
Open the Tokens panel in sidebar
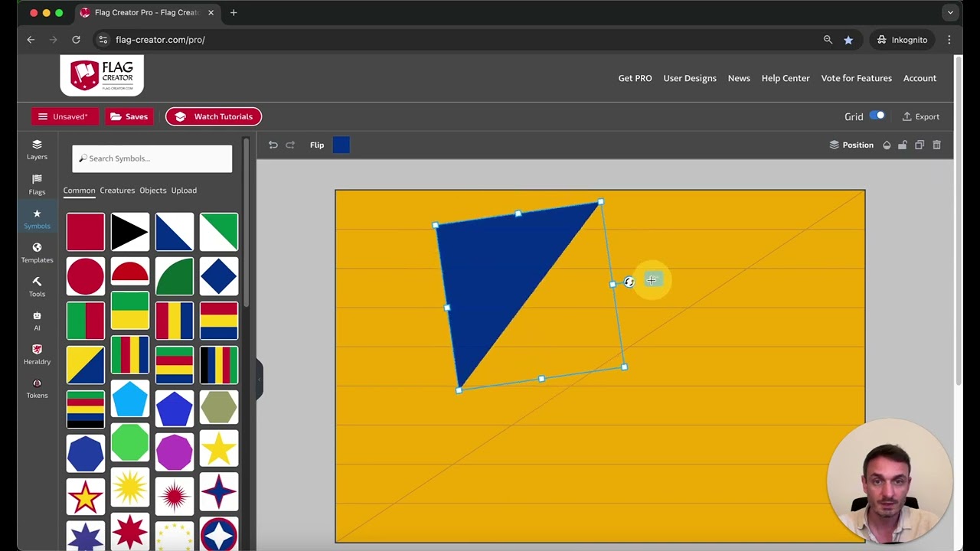point(37,388)
